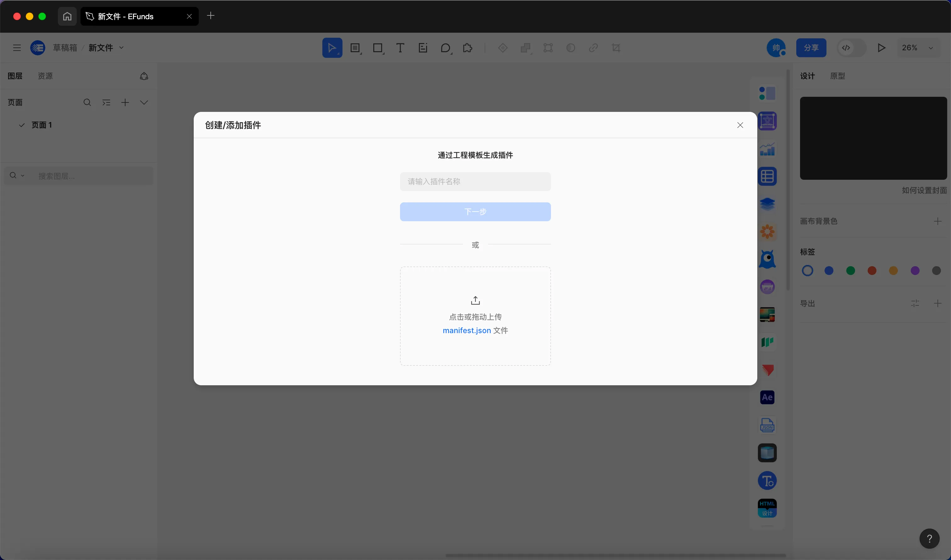Click the Comment tool icon
This screenshot has width=951, height=560.
click(446, 48)
